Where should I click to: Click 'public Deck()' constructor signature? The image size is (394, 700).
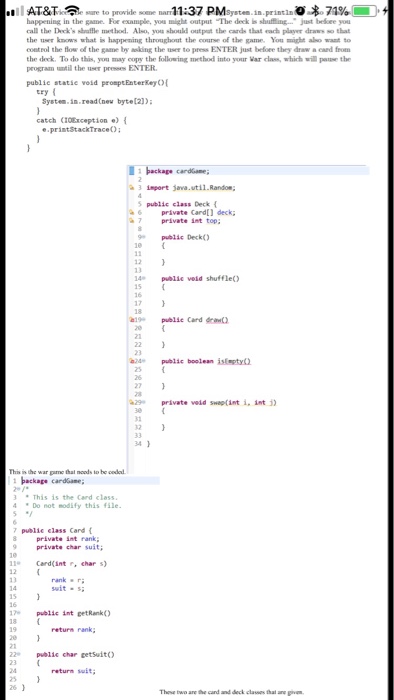click(x=185, y=238)
